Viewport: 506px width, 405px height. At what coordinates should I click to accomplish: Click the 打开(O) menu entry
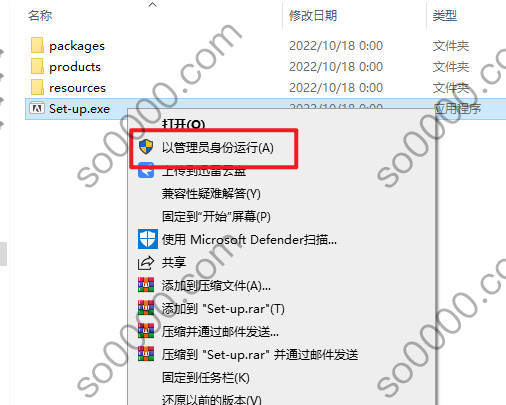[x=183, y=124]
